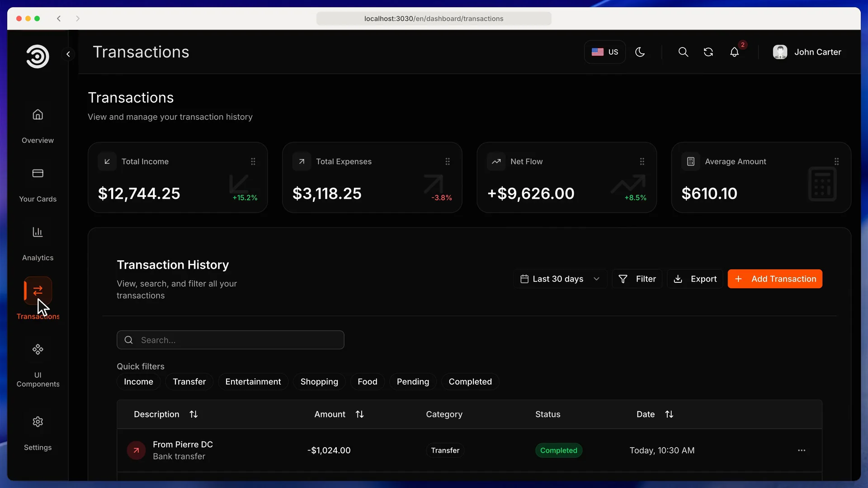Click the refresh icon in the header
Viewport: 868px width, 488px height.
click(708, 52)
